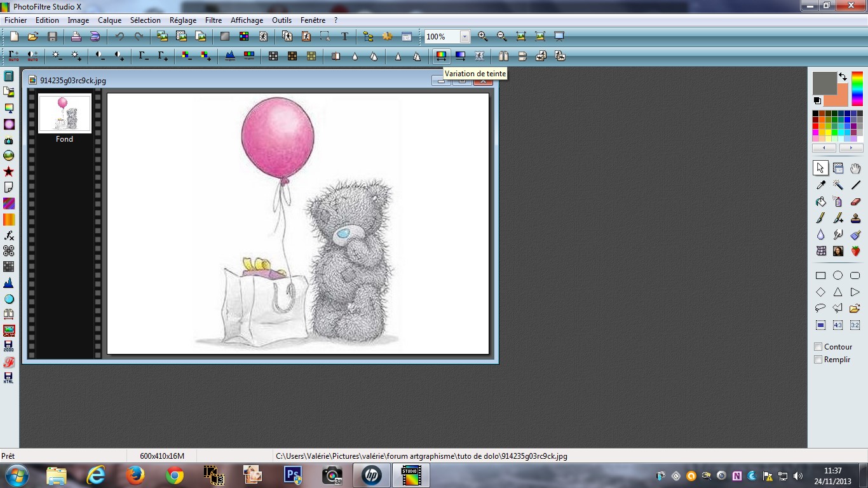Screen dimensions: 868x488
Task: Click the Open file folder icon
Action: (33, 37)
